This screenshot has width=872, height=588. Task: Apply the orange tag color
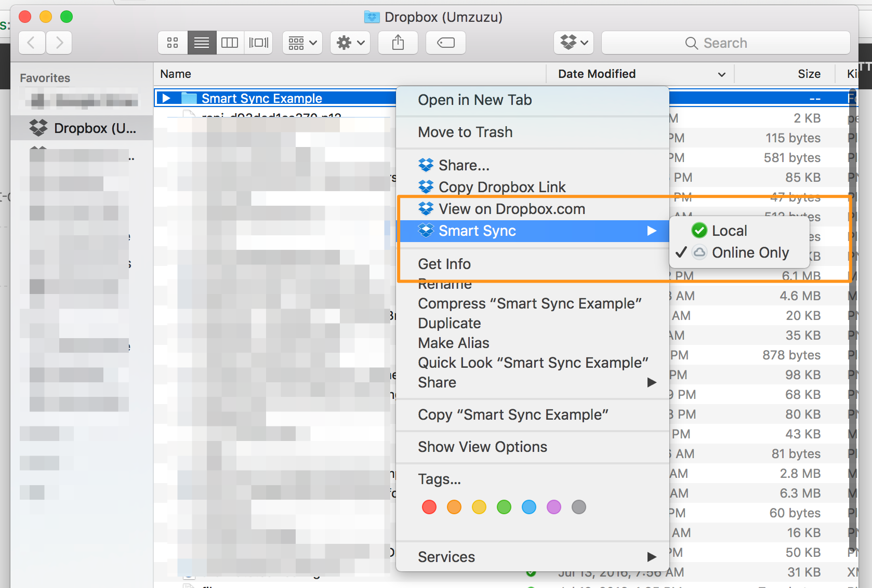point(454,507)
